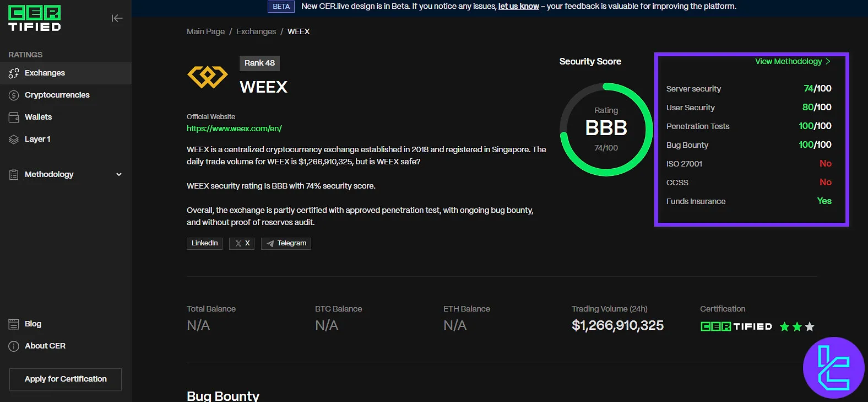The height and width of the screenshot is (402, 868).
Task: Click the Penetration Tests label
Action: point(698,126)
